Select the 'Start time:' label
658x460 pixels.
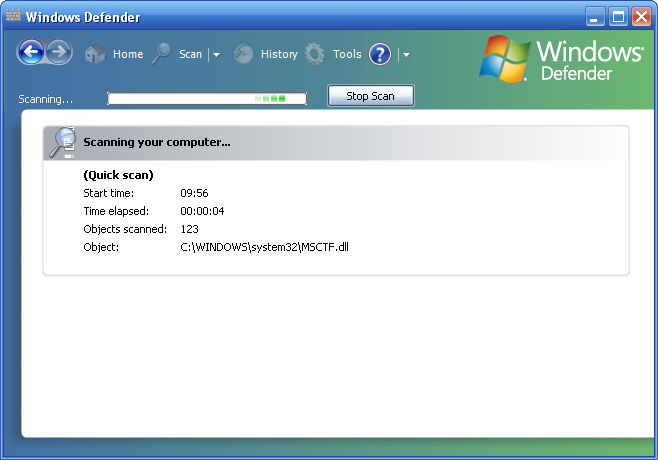click(109, 193)
